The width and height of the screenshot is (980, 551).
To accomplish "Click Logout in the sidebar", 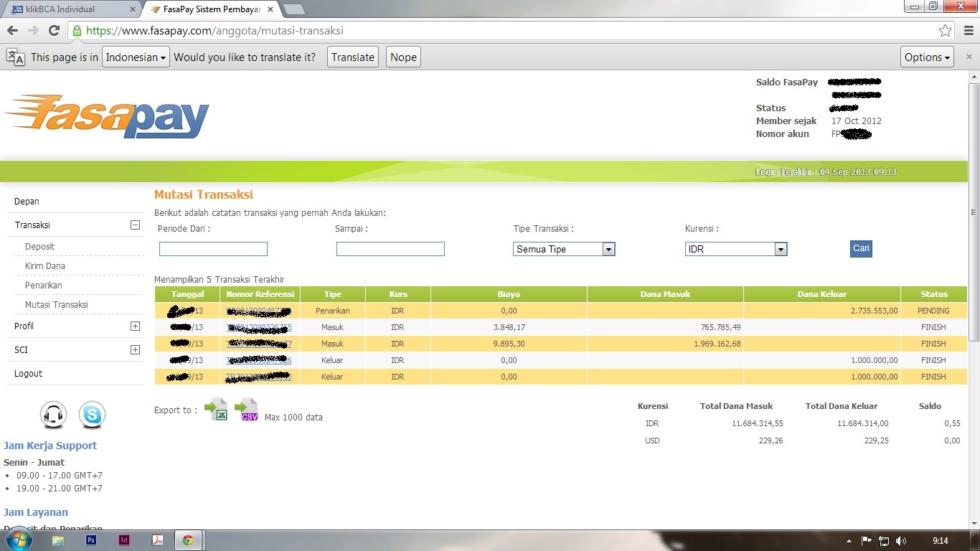I will coord(28,373).
